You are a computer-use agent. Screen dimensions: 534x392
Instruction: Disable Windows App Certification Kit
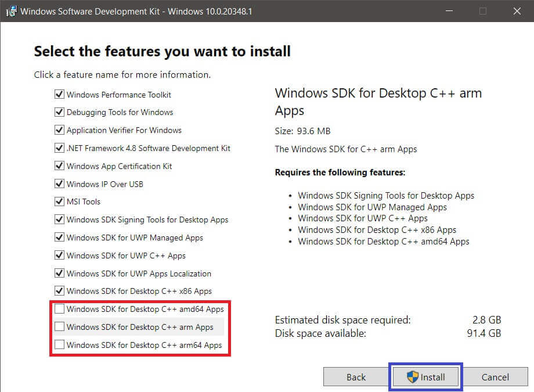coord(59,166)
